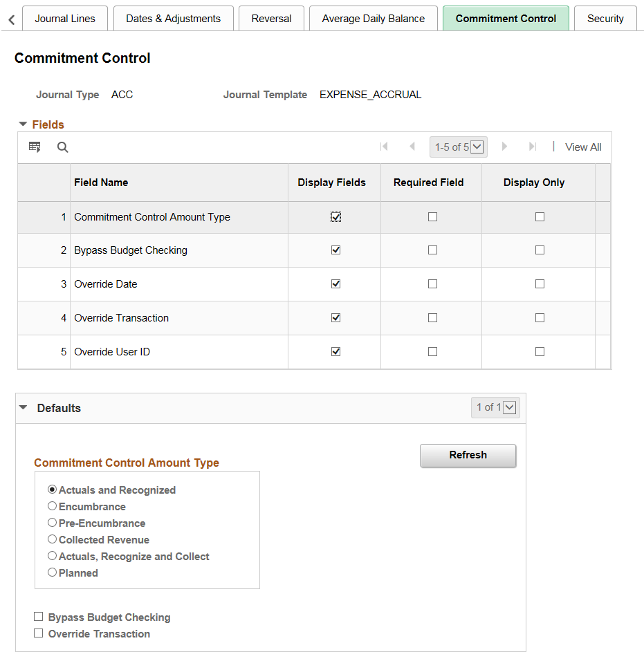Uncheck Display Fields for Override Date
The height and width of the screenshot is (661, 644).
coord(335,283)
